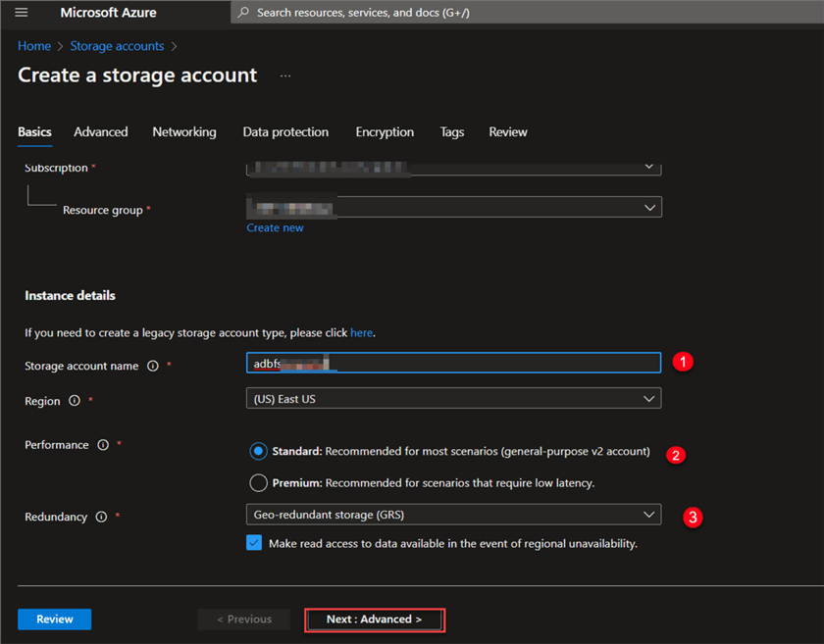
Task: Go to Storage accounts breadcrumb
Action: coord(117,46)
